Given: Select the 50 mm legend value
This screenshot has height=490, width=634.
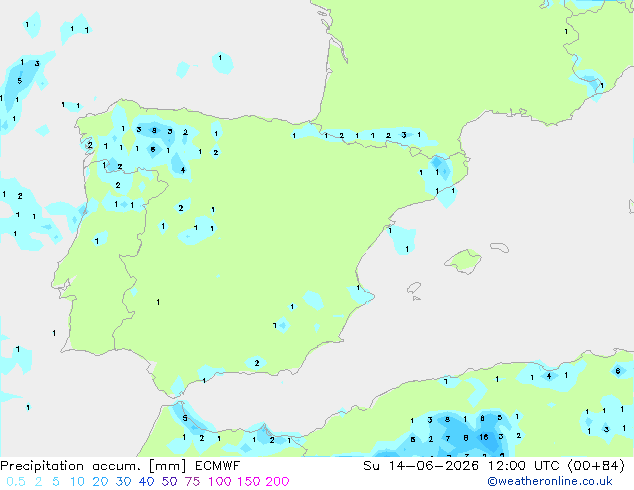Looking at the screenshot, I should tap(169, 482).
